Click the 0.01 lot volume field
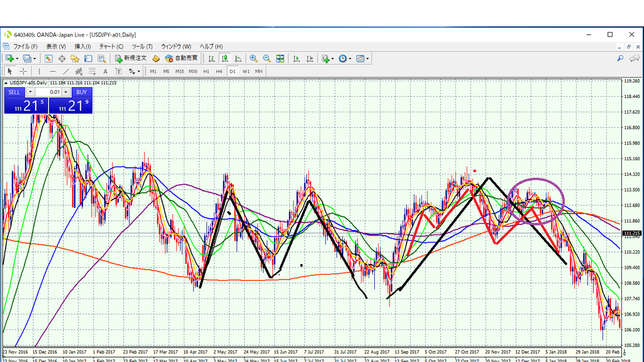This screenshot has width=644, height=362. tap(48, 92)
